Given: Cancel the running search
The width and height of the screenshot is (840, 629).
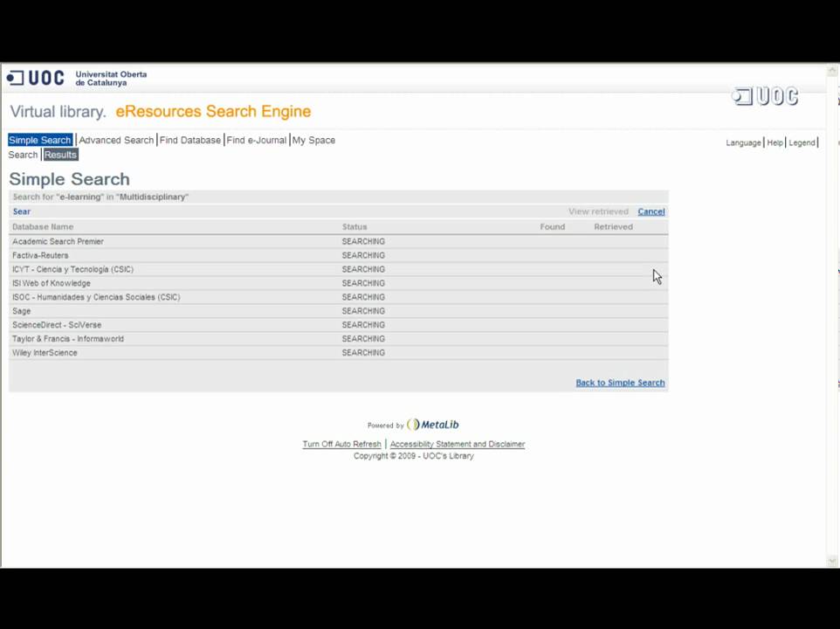Looking at the screenshot, I should click(651, 211).
